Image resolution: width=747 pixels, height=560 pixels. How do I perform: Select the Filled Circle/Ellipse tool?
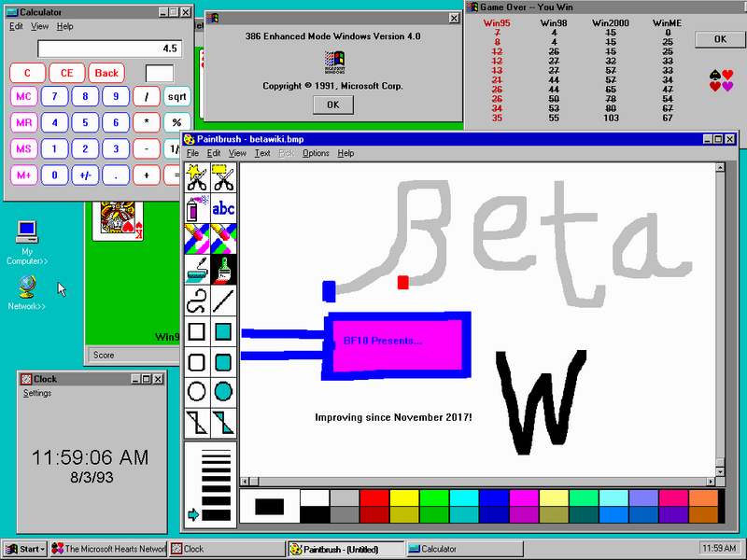223,392
